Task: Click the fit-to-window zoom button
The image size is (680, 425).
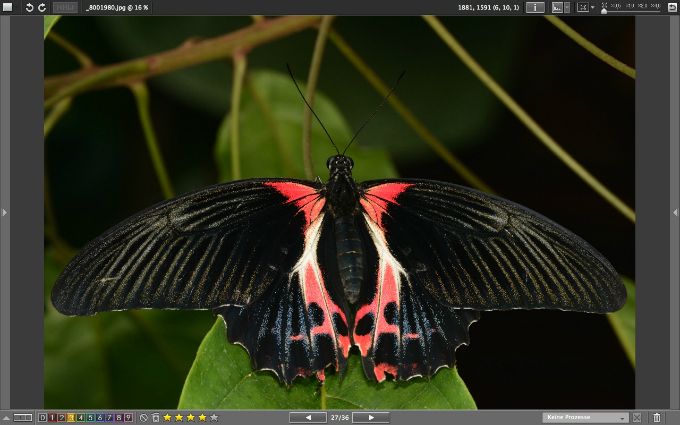Action: coord(583,7)
